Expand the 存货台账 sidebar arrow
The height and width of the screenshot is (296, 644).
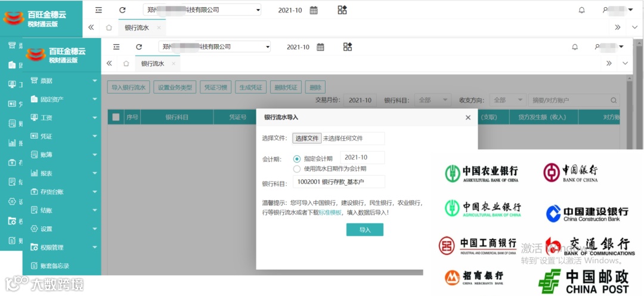point(95,192)
